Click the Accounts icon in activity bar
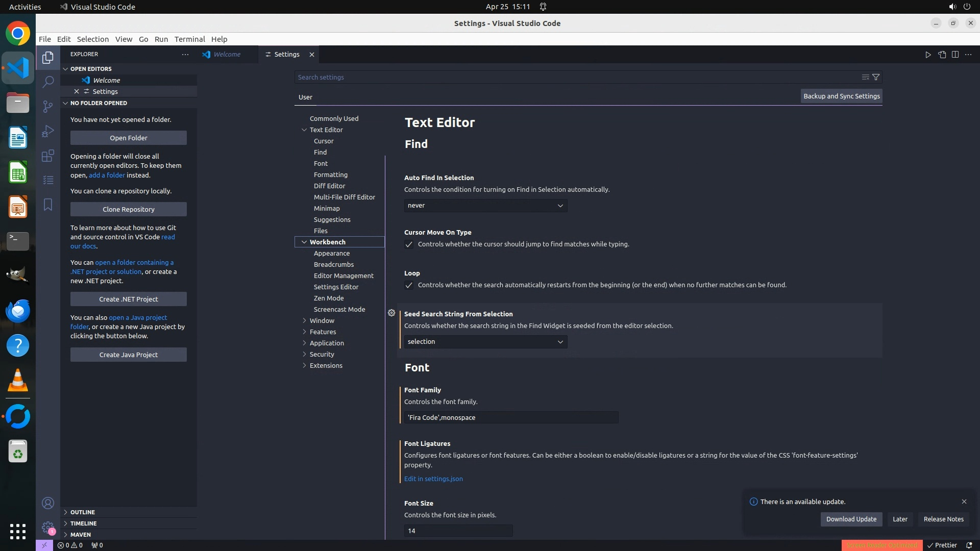Image resolution: width=980 pixels, height=551 pixels. [x=48, y=503]
